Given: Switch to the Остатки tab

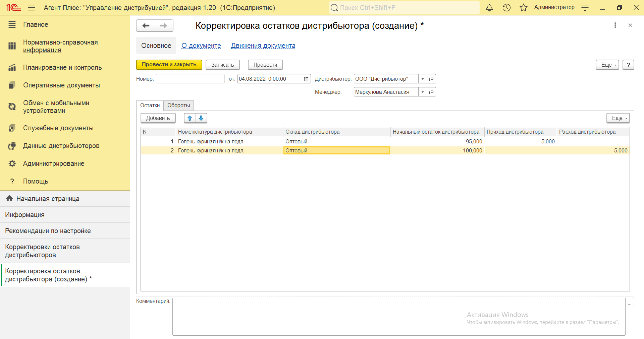Looking at the screenshot, I should tap(150, 105).
